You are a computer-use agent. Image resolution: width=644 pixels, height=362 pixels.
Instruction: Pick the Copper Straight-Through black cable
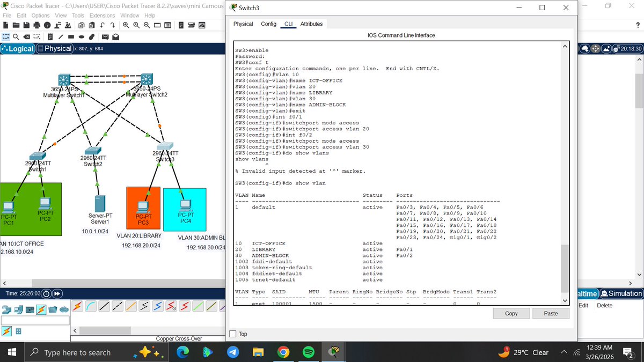[x=104, y=306]
